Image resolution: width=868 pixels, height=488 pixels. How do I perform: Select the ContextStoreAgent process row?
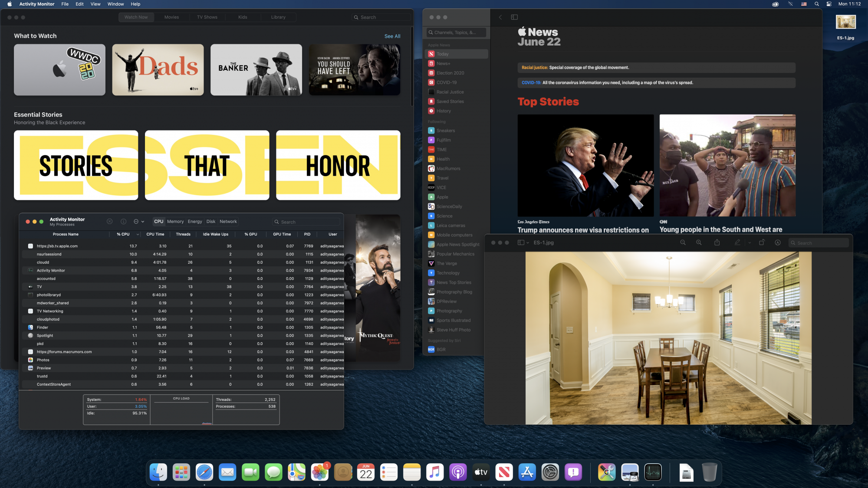[x=183, y=384]
